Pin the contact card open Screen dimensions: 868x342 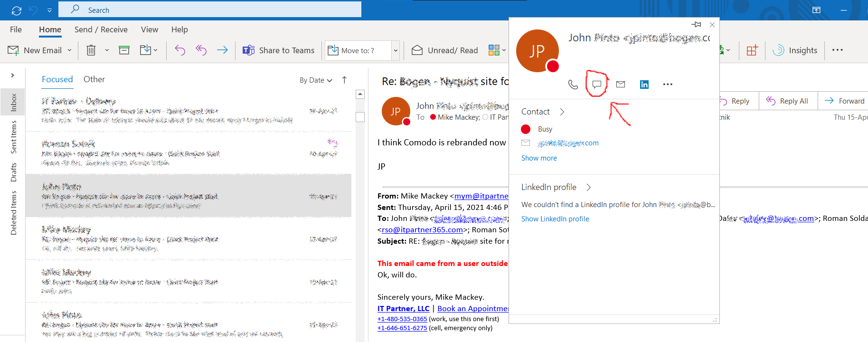tap(697, 25)
